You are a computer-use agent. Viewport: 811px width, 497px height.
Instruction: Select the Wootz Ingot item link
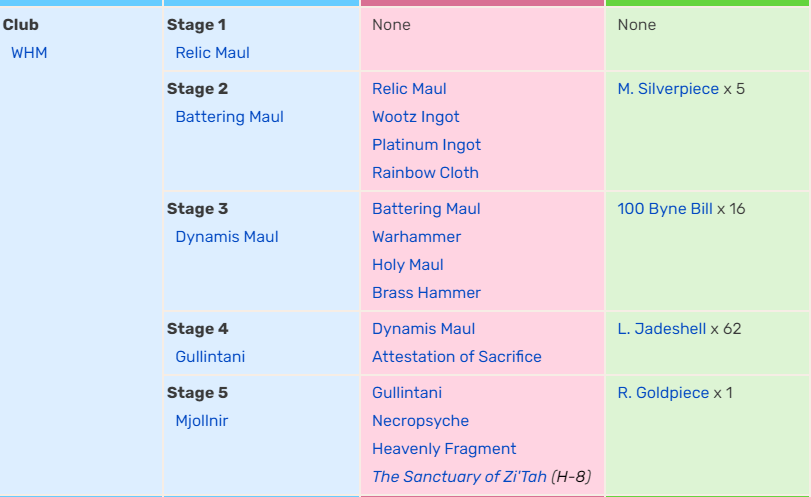click(415, 117)
